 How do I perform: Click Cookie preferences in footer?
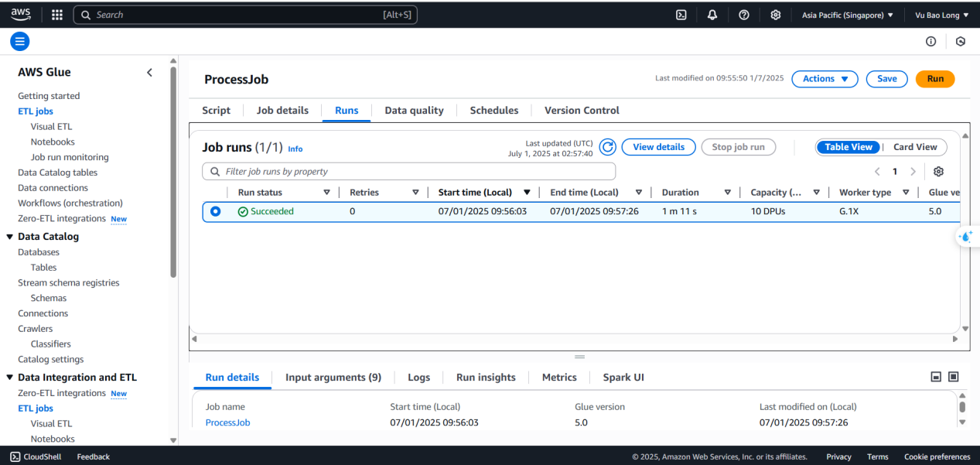coord(937,456)
